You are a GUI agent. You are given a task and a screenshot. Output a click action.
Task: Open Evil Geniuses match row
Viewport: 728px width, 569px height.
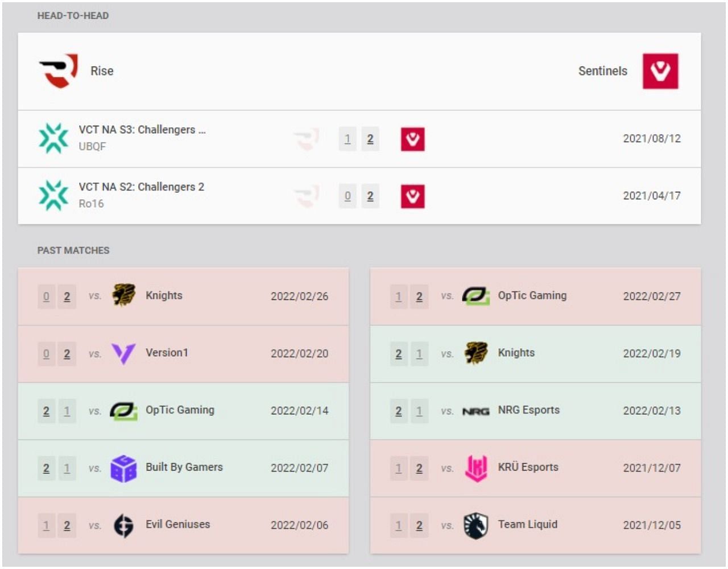[x=183, y=525]
